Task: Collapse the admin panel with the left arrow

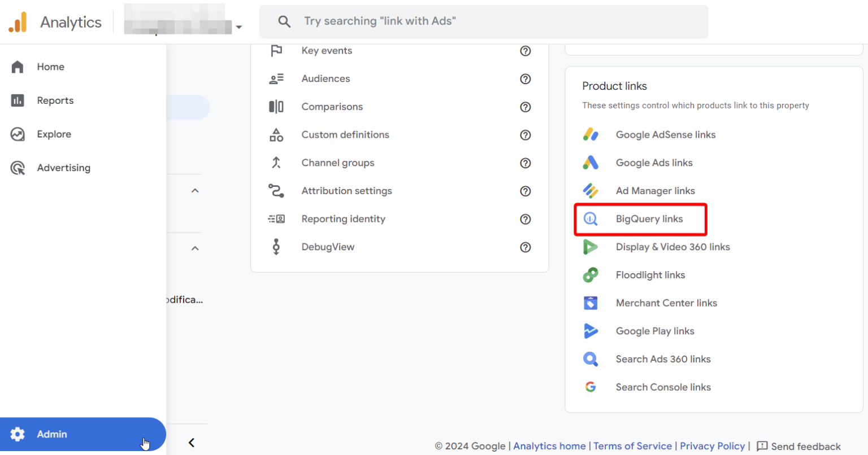Action: (191, 443)
